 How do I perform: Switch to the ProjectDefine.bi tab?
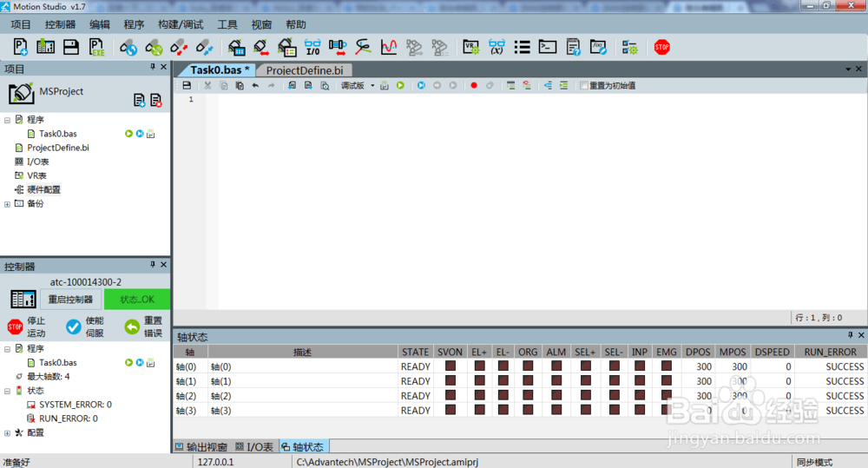305,70
